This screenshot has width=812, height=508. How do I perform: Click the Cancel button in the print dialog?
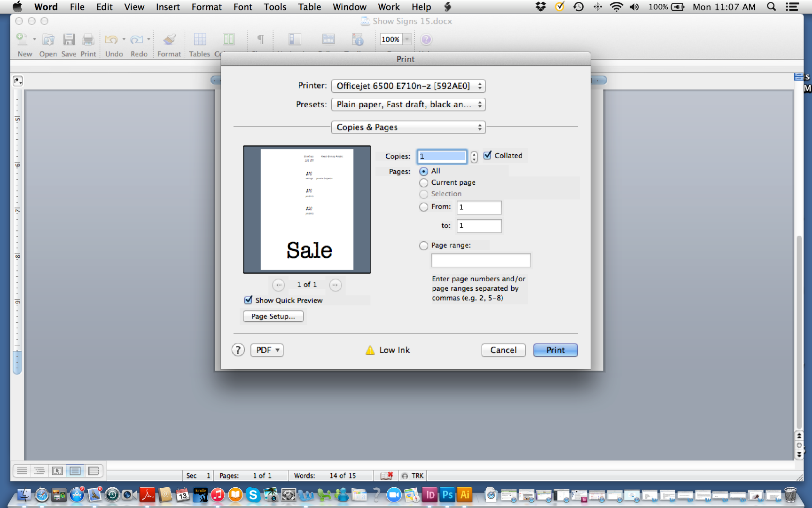(503, 350)
